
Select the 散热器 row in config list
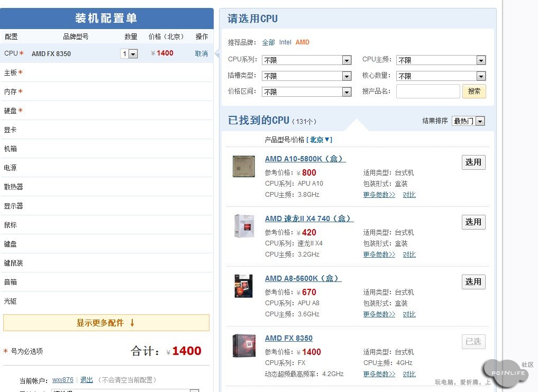[x=107, y=187]
